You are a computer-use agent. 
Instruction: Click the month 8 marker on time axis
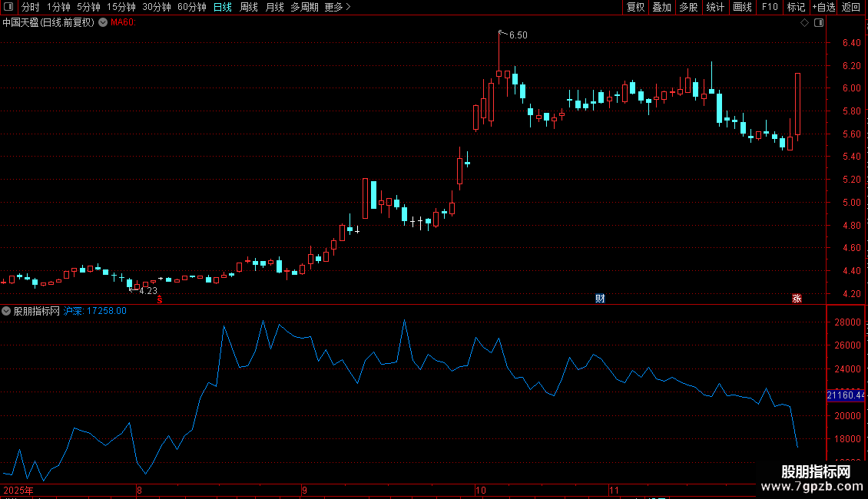tap(139, 490)
